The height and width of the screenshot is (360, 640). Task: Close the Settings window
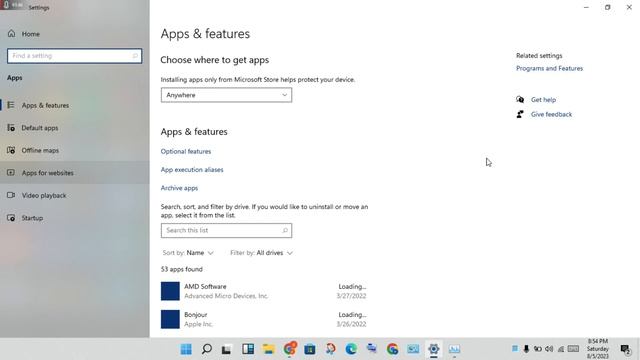tap(629, 7)
